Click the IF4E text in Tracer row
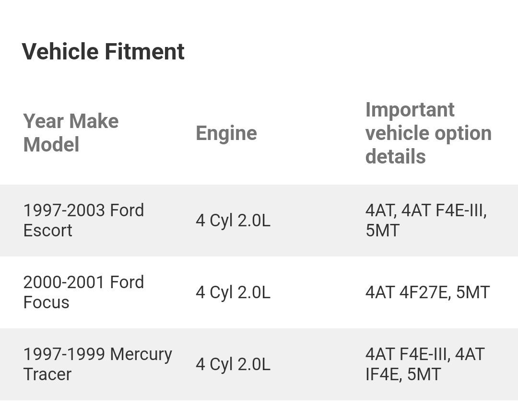 click(x=382, y=374)
